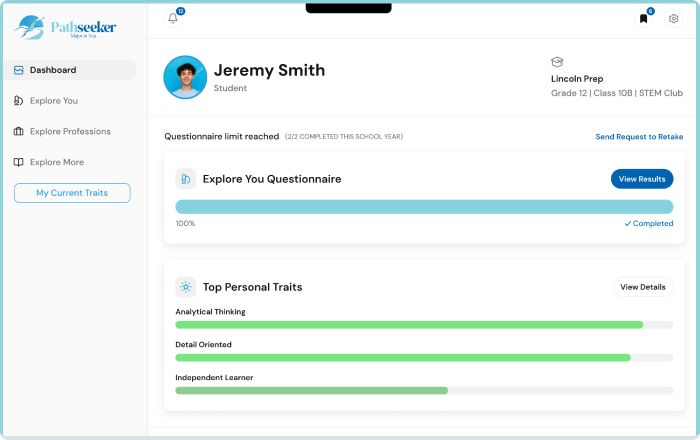Click the bookmark icon in header
This screenshot has height=440, width=700.
pyautogui.click(x=644, y=18)
